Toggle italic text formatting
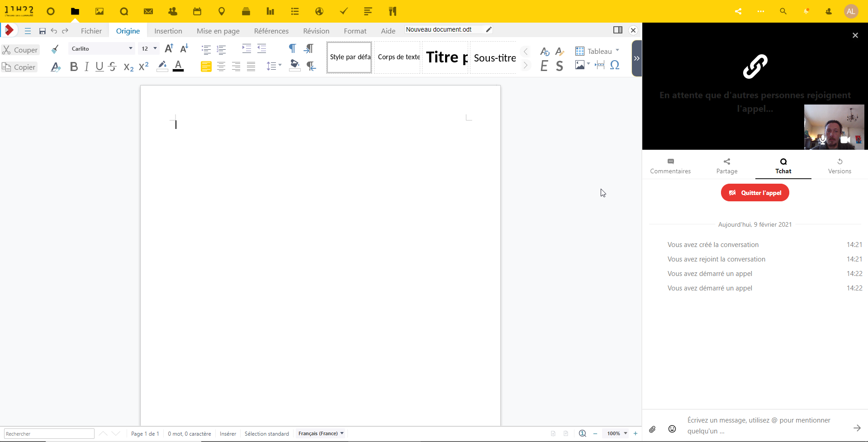This screenshot has height=442, width=868. (86, 67)
